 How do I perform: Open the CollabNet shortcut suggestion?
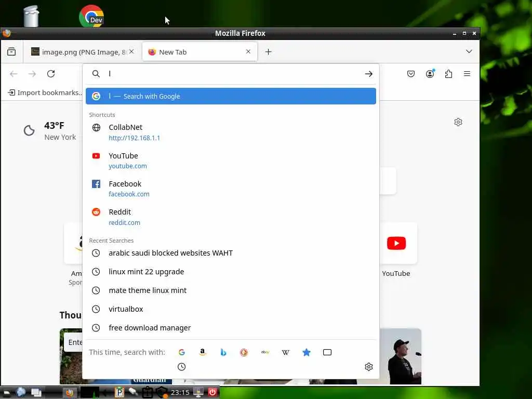(231, 132)
